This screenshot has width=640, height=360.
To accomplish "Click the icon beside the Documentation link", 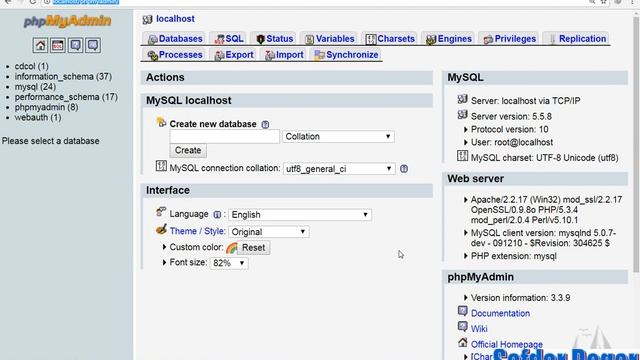I will pos(462,311).
